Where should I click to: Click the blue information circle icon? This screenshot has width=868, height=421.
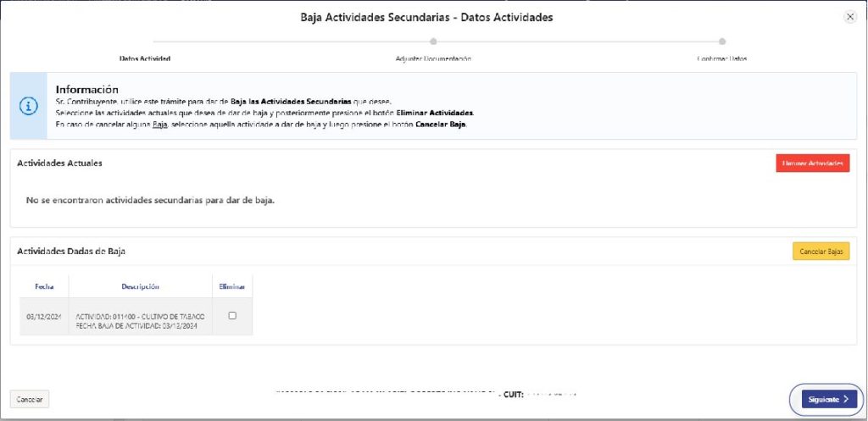click(29, 107)
